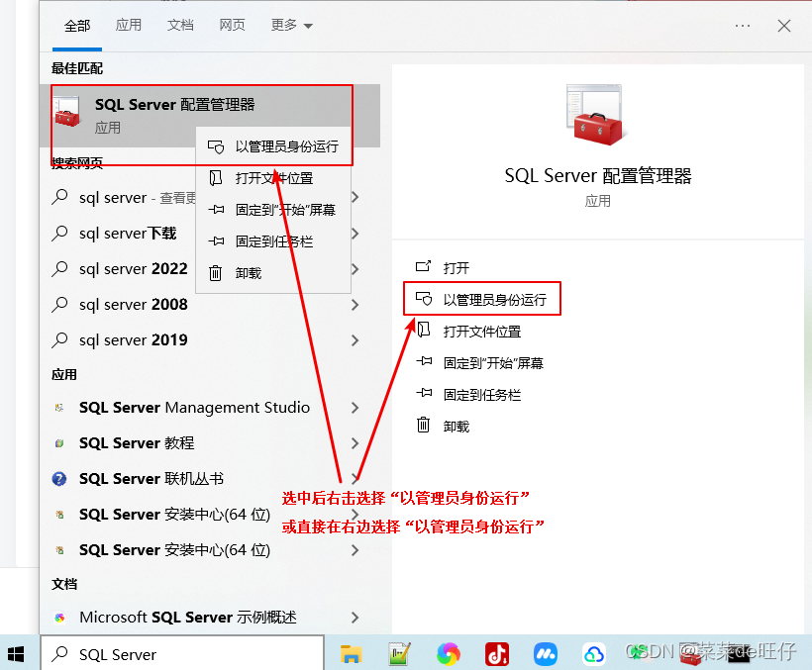
Task: Open the colorful pinwheel taskbar app
Action: pyautogui.click(x=449, y=654)
